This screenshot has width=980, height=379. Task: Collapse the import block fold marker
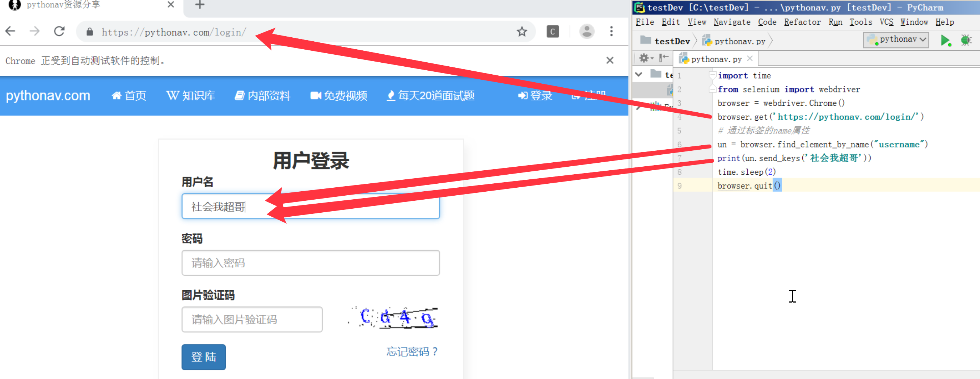(712, 76)
